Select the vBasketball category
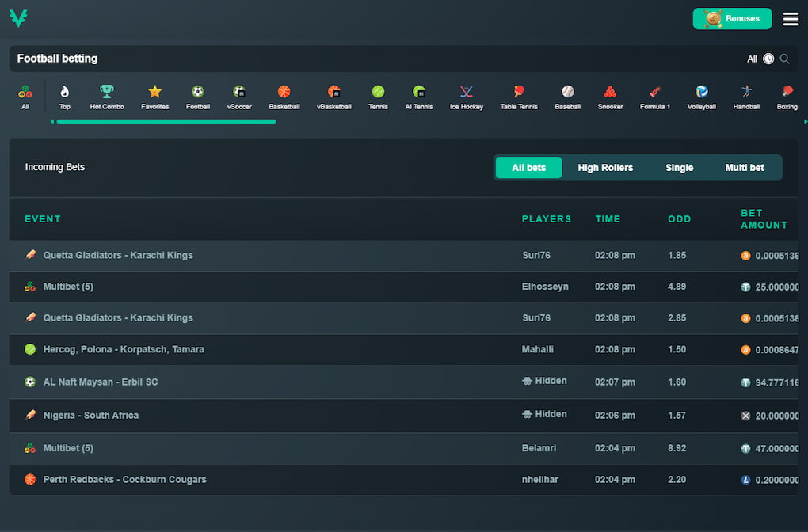This screenshot has height=532, width=808. point(334,97)
